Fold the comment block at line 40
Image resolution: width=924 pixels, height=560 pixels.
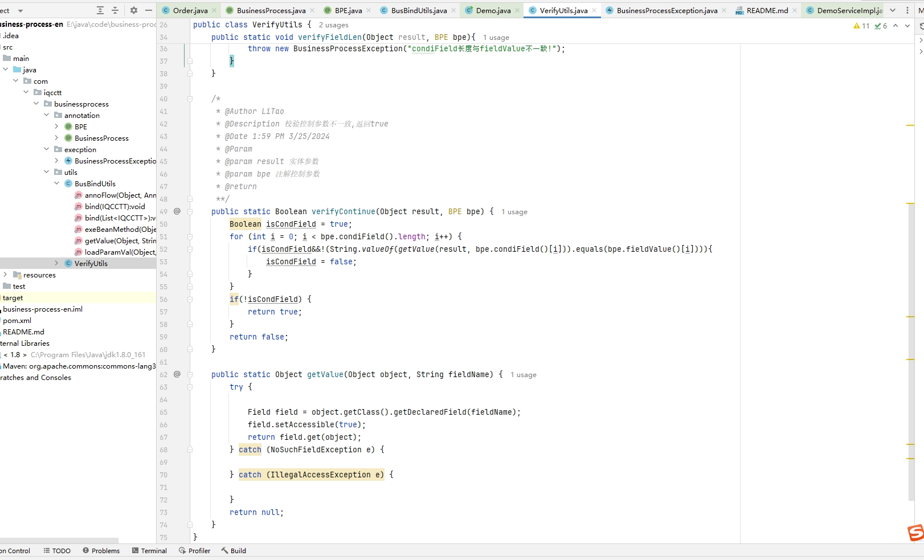[190, 99]
